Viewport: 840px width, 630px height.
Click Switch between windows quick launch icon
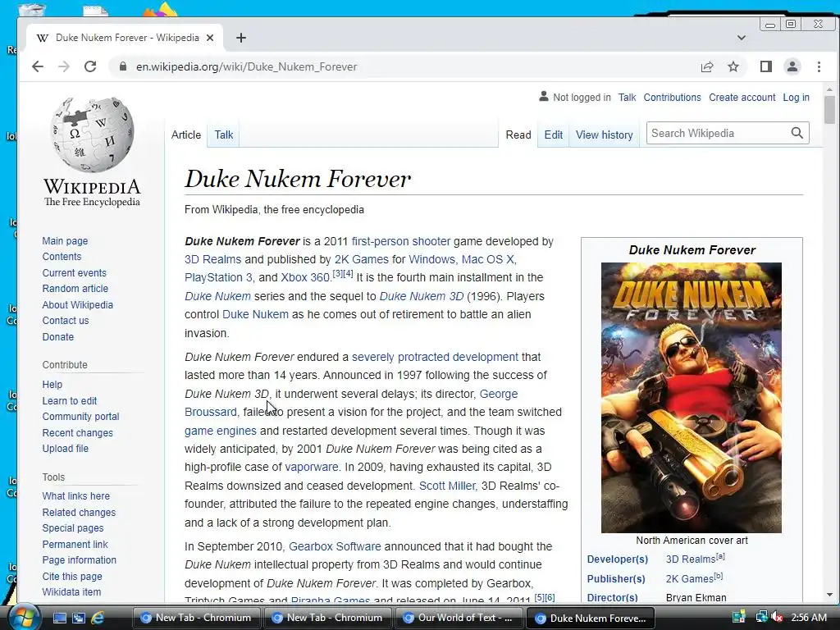point(79,618)
